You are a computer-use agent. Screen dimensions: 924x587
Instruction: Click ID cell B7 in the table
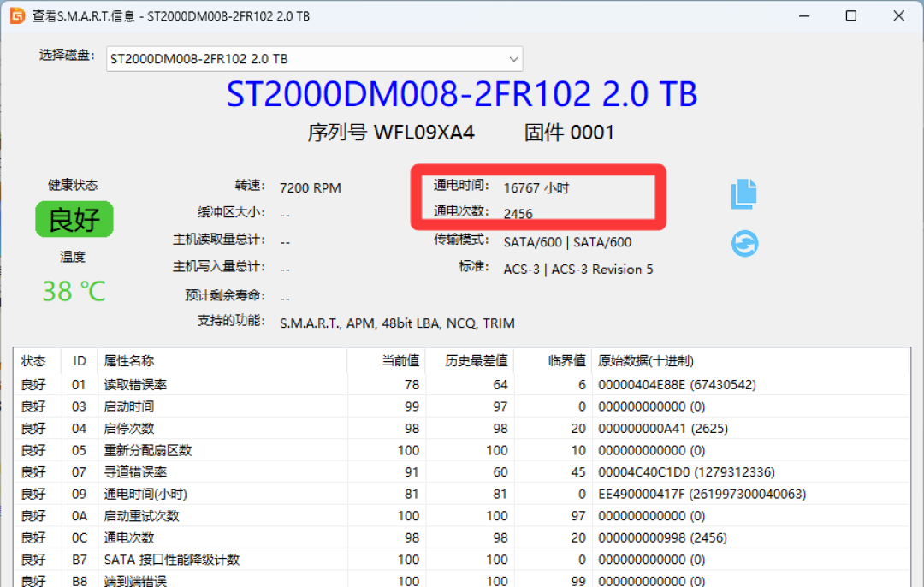point(80,560)
